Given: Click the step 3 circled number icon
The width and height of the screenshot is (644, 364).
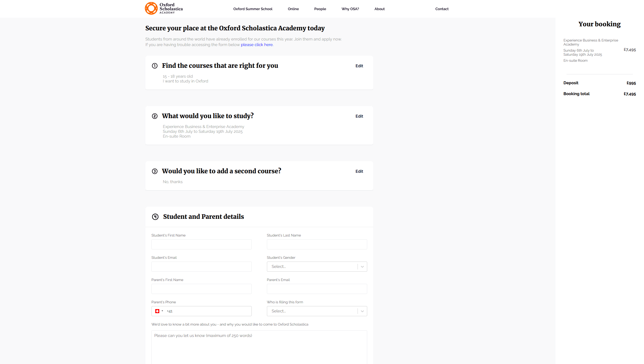Looking at the screenshot, I should coord(155,171).
